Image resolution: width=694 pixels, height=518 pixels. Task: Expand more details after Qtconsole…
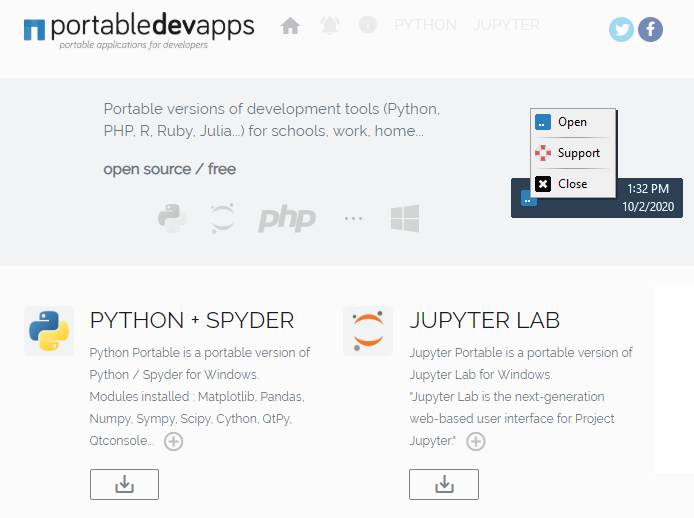[x=174, y=441]
